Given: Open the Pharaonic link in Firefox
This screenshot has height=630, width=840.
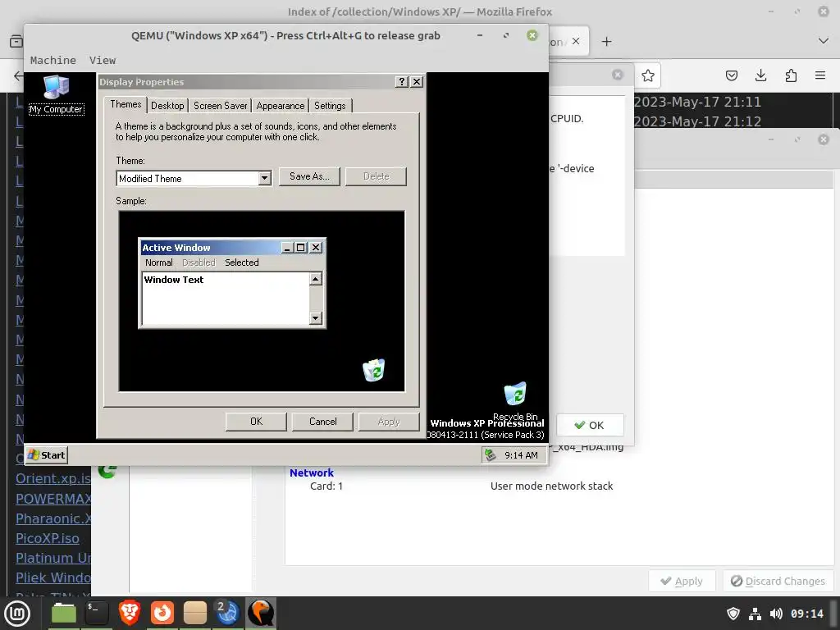Looking at the screenshot, I should pyautogui.click(x=53, y=518).
